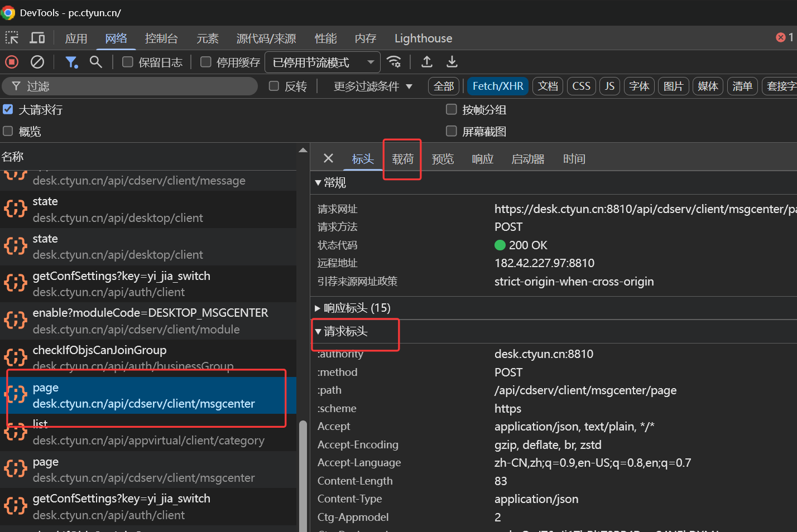This screenshot has height=532, width=797.
Task: Click the import HAR upload icon
Action: 427,62
